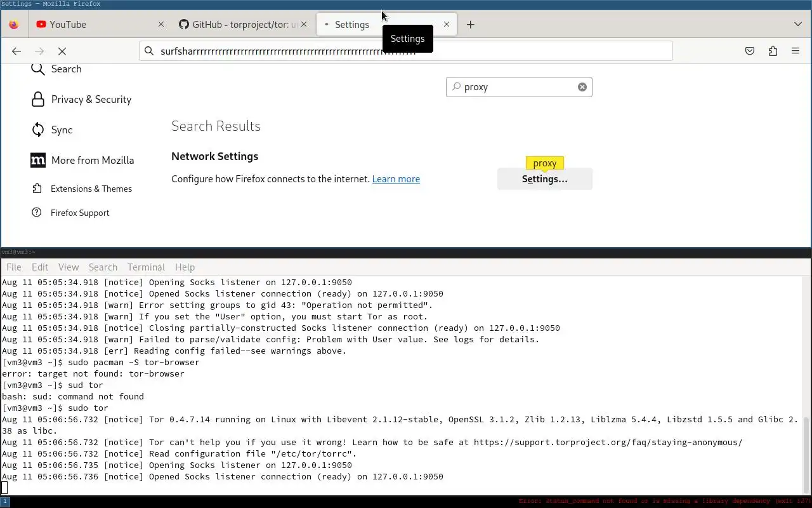Open the terminal Edit menu
Viewport: 812px width, 508px height.
click(x=40, y=267)
